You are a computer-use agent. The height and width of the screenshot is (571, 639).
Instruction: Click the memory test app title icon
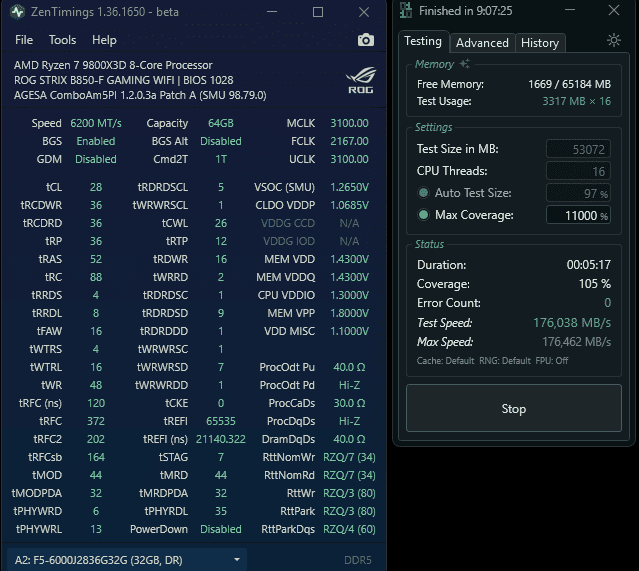405,11
